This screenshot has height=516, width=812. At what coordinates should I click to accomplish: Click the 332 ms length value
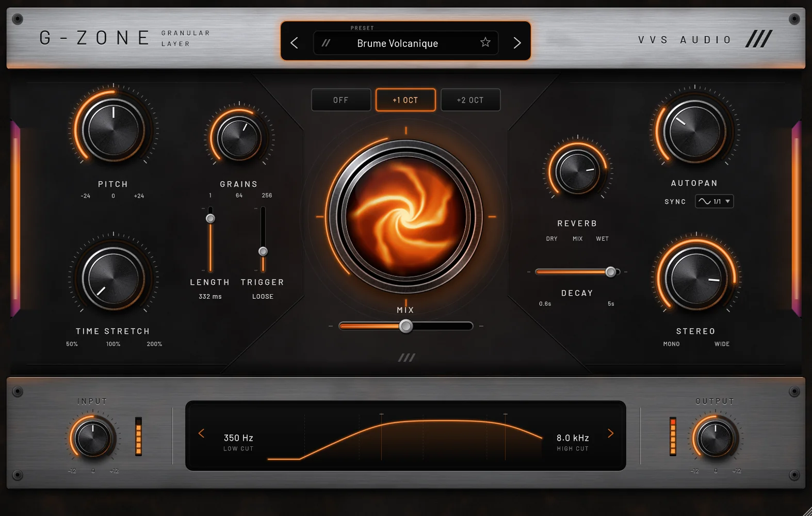[210, 297]
